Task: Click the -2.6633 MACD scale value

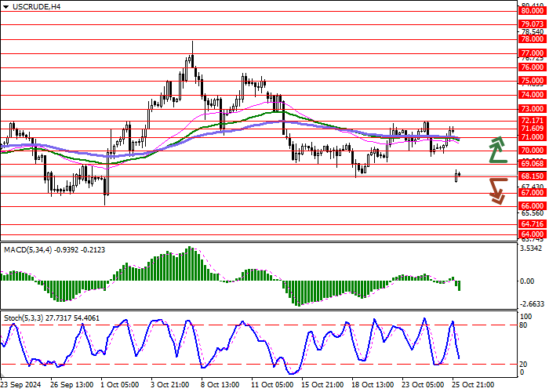Action: (533, 304)
